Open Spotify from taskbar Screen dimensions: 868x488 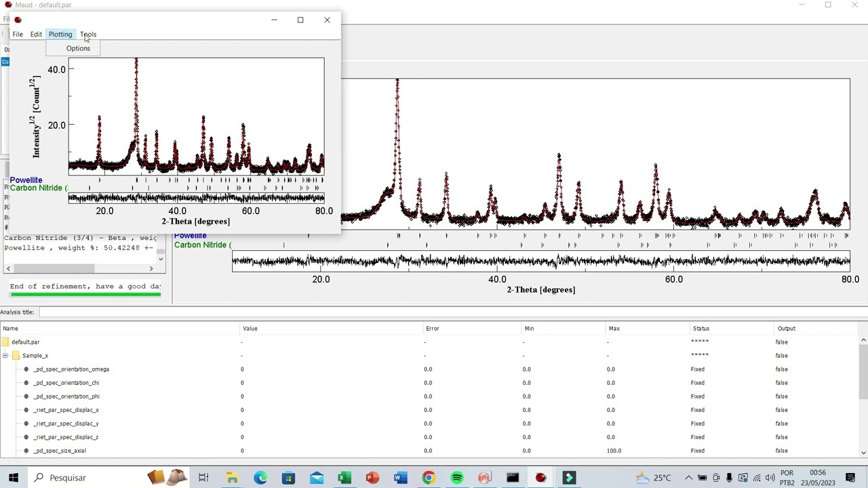click(456, 478)
